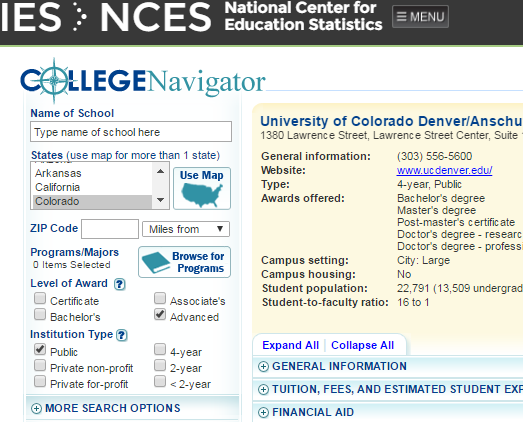Check Private for-profit institution type
Viewport: 523px width, 422px height.
(40, 381)
